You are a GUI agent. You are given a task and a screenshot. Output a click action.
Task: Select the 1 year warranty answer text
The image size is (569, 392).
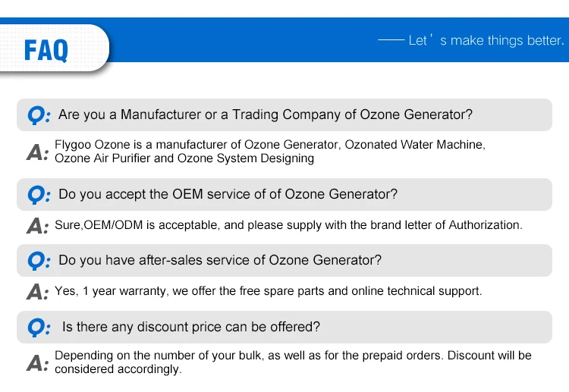268,291
